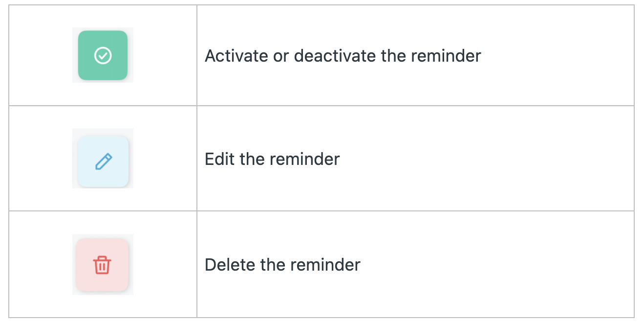Screen dimensions: 644x322
Task: Click the word "Activate" in first row
Action: [x=236, y=56]
